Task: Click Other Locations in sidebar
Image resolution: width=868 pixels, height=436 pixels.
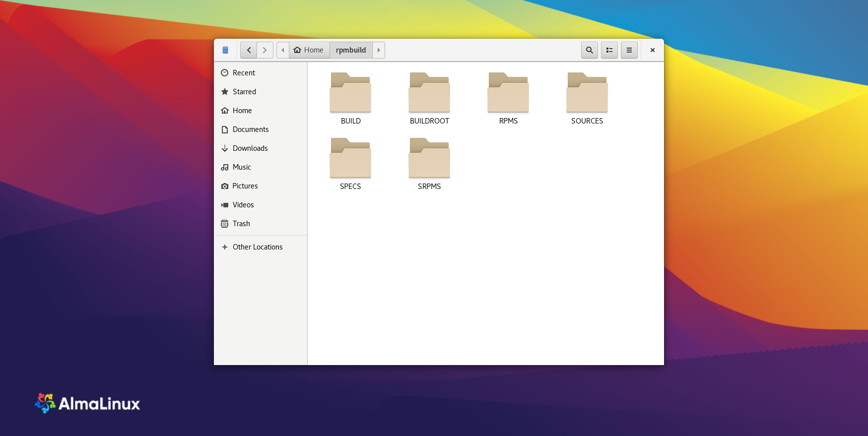Action: coord(257,247)
